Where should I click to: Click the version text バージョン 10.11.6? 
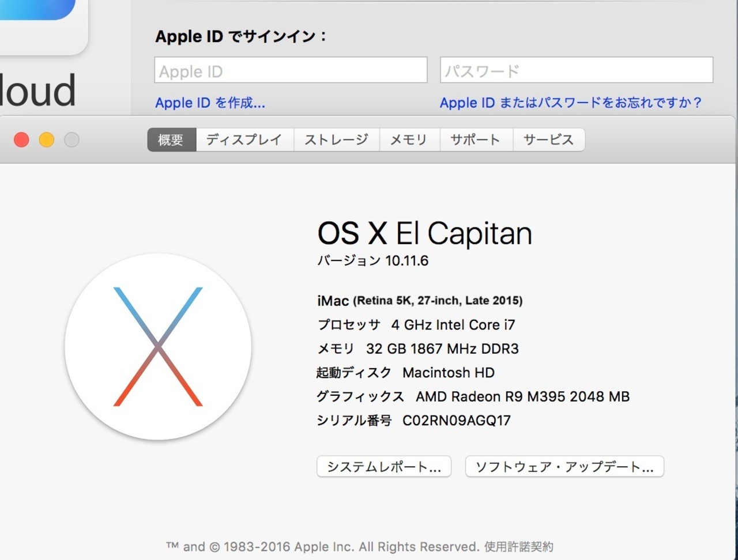coord(373,260)
